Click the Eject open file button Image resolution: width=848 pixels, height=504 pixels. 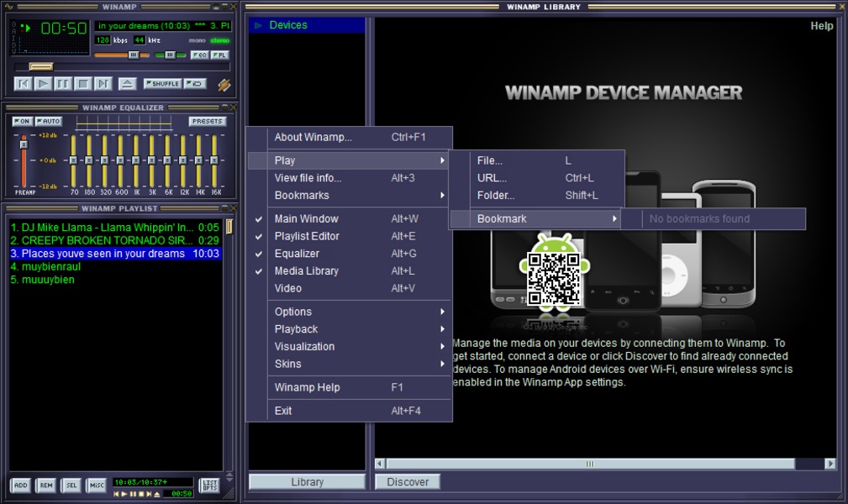(126, 83)
